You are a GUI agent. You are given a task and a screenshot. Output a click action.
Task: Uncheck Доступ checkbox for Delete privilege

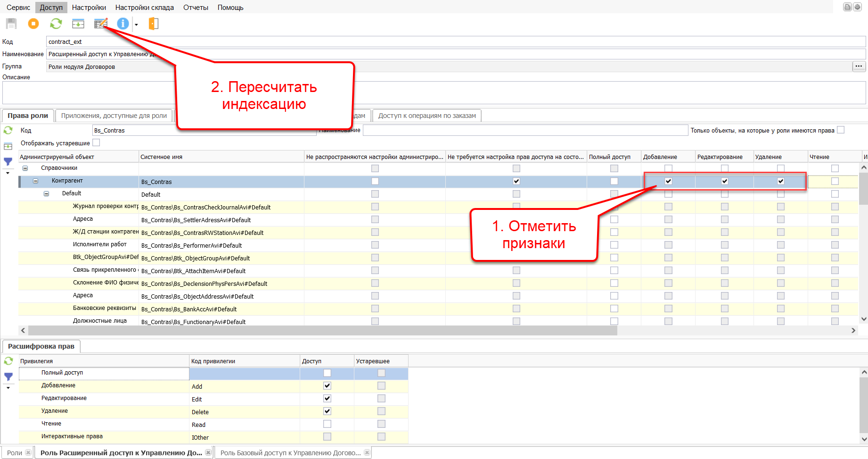click(327, 411)
